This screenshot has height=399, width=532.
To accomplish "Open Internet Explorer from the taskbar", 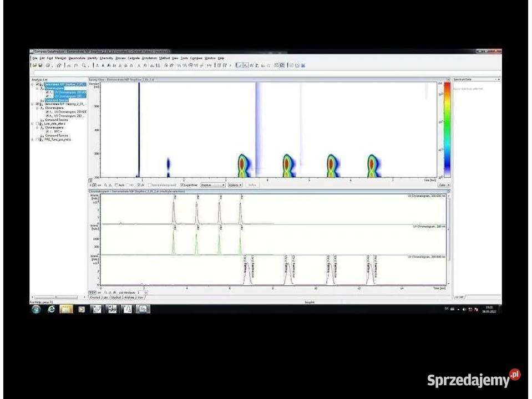I will (x=52, y=309).
